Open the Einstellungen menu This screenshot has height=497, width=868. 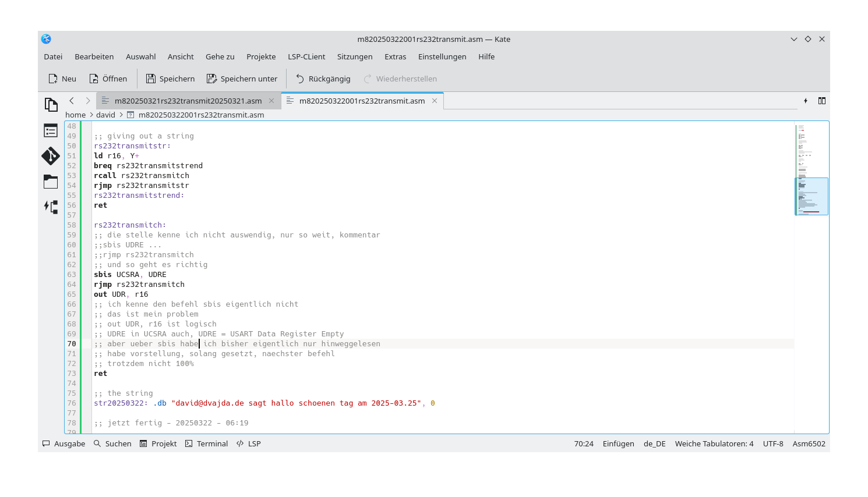coord(442,56)
